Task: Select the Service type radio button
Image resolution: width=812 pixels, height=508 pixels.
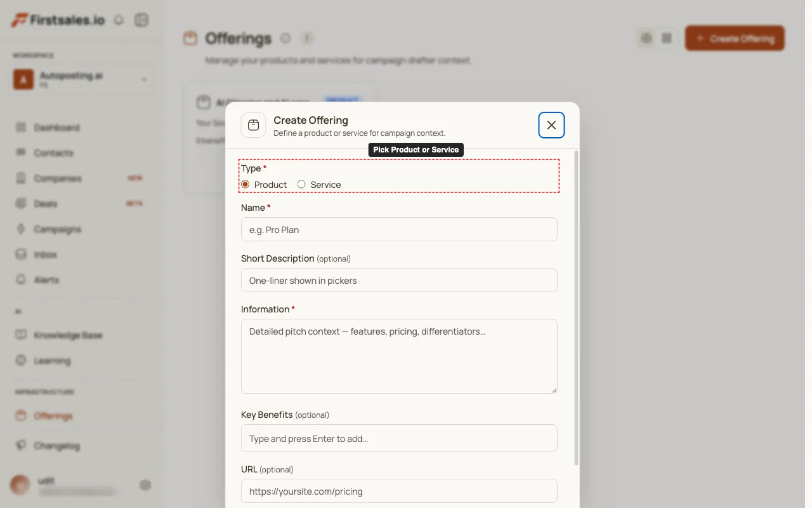Action: tap(301, 184)
